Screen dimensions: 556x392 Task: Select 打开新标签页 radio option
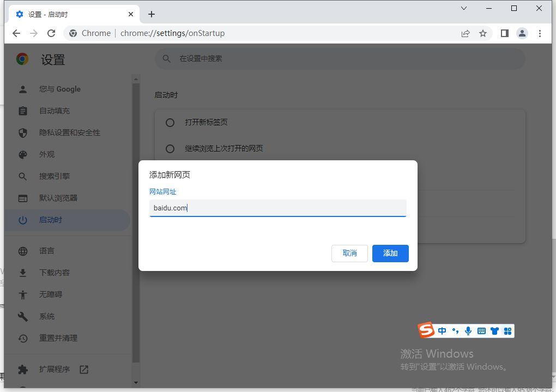click(170, 122)
